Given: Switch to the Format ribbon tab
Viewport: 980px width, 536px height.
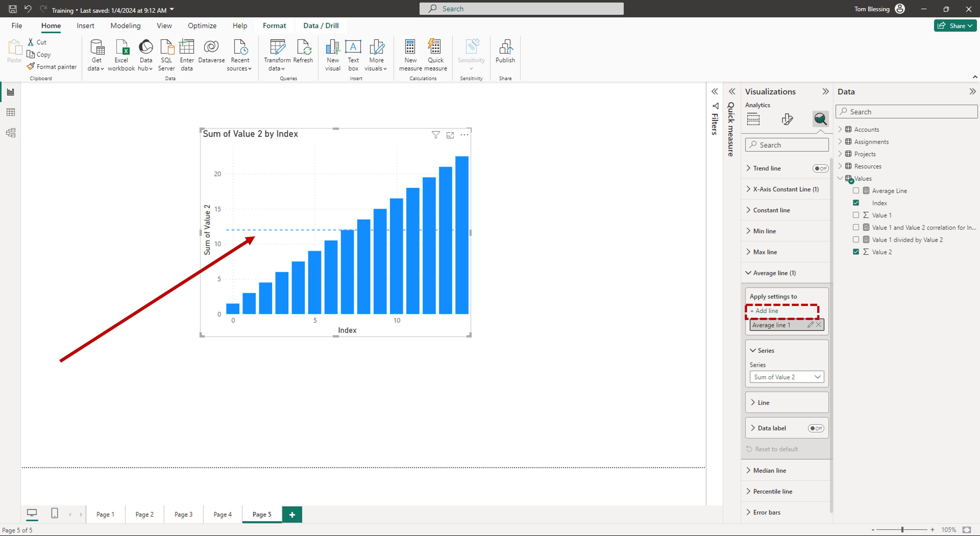Looking at the screenshot, I should (x=274, y=25).
